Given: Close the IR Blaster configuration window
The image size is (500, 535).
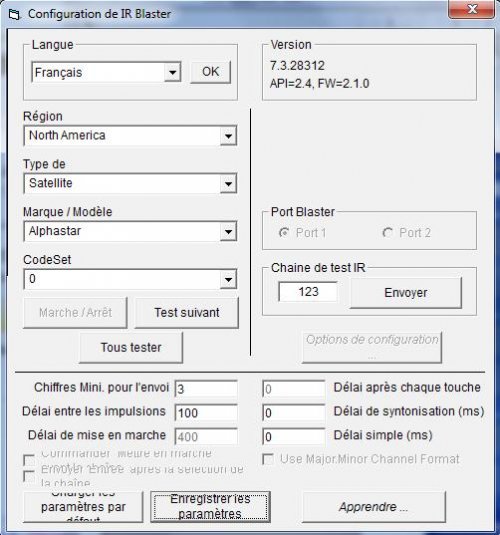Looking at the screenshot, I should [x=471, y=9].
